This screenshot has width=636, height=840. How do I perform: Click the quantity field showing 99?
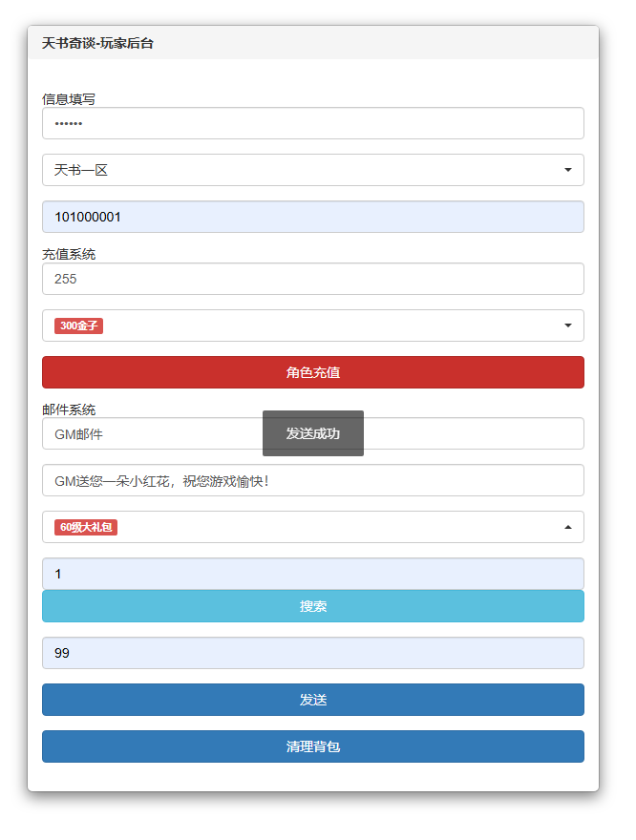(x=313, y=653)
